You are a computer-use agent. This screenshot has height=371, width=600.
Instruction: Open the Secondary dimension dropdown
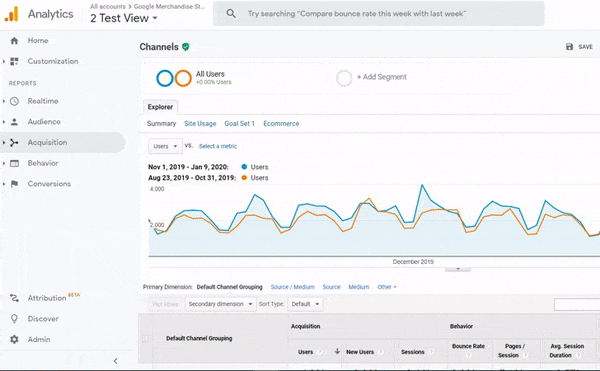tap(220, 304)
